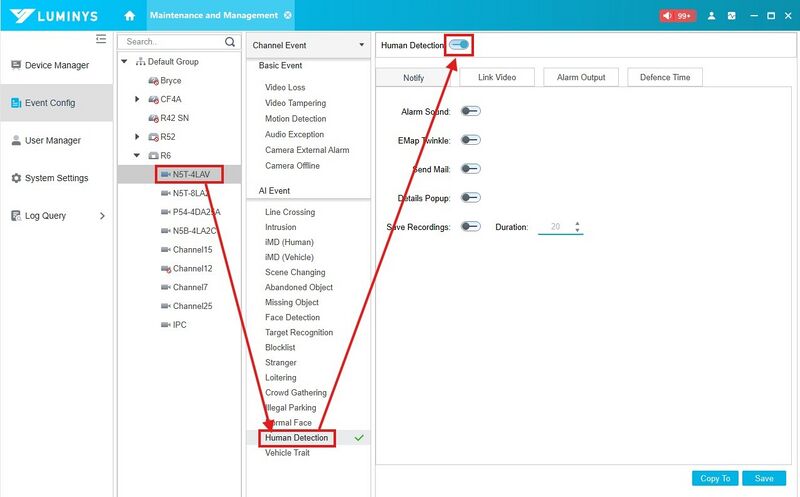
Task: Select Intrusion event
Action: (281, 227)
